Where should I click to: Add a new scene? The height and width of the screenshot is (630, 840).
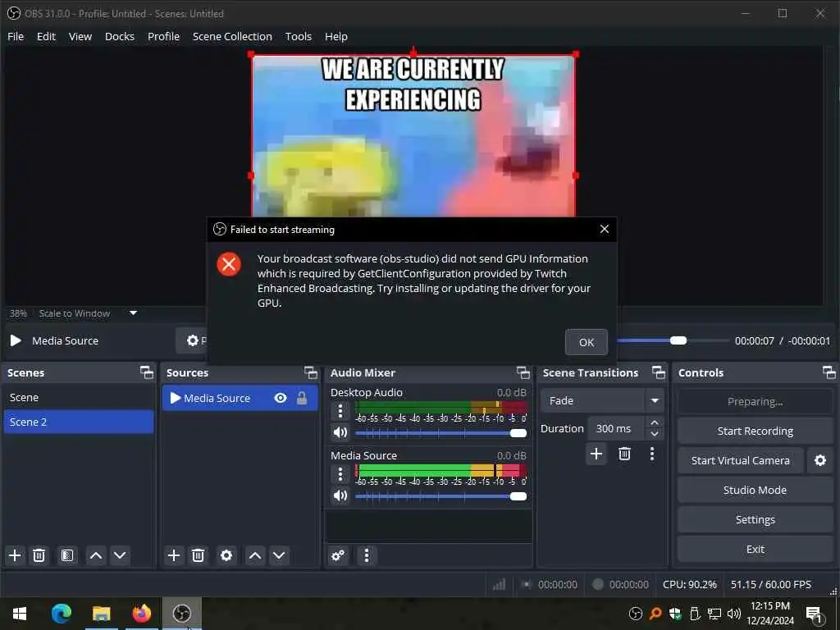click(15, 555)
